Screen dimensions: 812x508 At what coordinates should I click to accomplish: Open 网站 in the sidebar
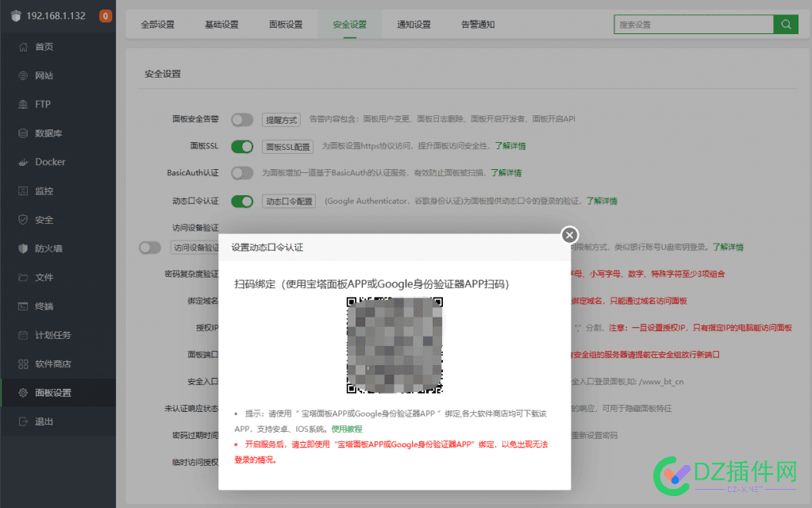[x=44, y=75]
